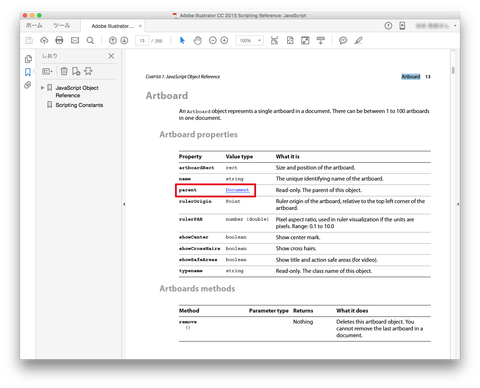Click the vertical scrollbar thumb

tap(453, 70)
